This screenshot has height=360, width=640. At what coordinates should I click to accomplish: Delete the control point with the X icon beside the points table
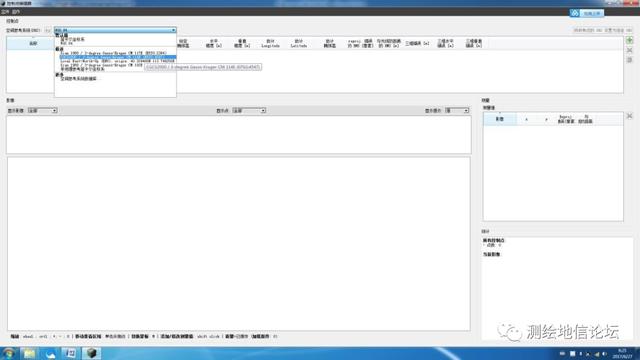tap(629, 50)
